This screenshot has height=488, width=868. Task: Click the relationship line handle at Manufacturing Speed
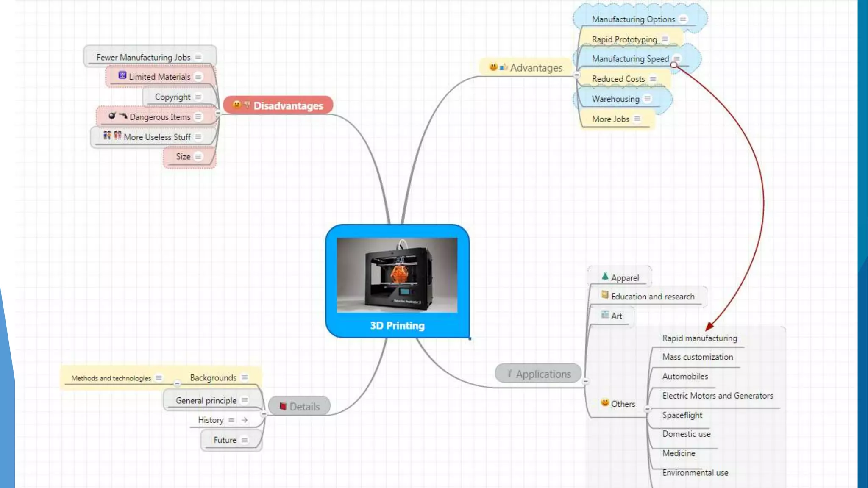[x=673, y=65]
